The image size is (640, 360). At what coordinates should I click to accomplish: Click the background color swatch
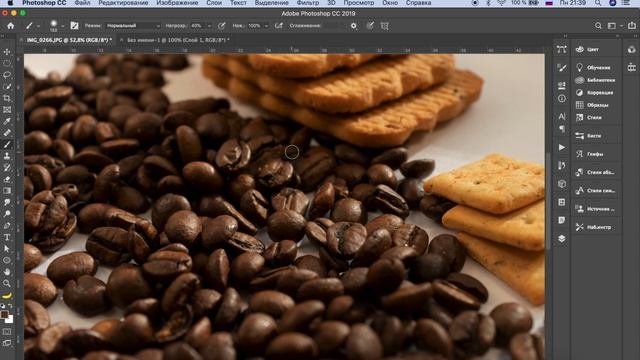pos(10,320)
